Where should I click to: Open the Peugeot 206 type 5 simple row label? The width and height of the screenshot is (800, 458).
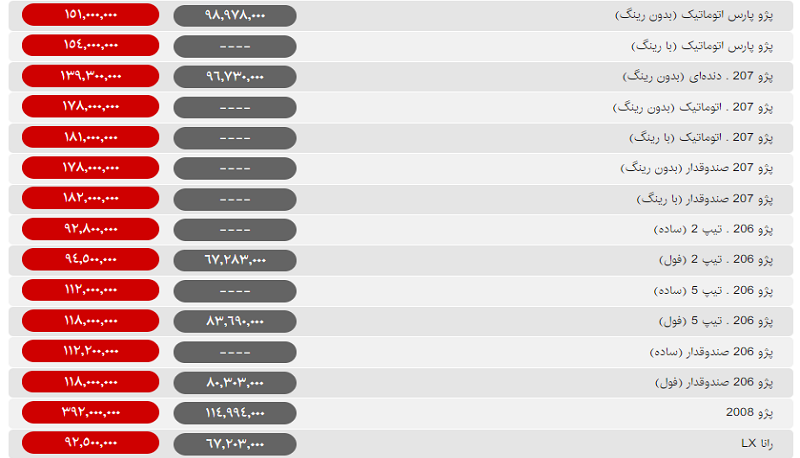[x=713, y=290]
